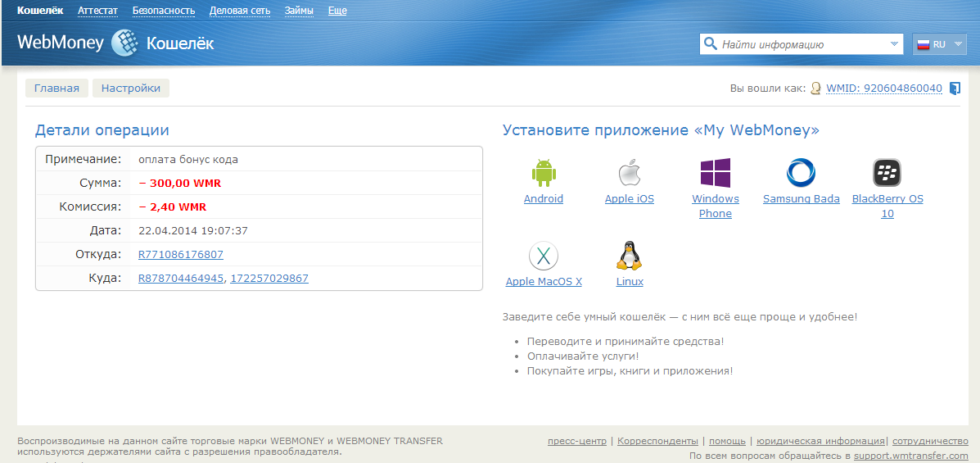Open the Apple MacOS X text link
This screenshot has width=980, height=463.
[544, 282]
